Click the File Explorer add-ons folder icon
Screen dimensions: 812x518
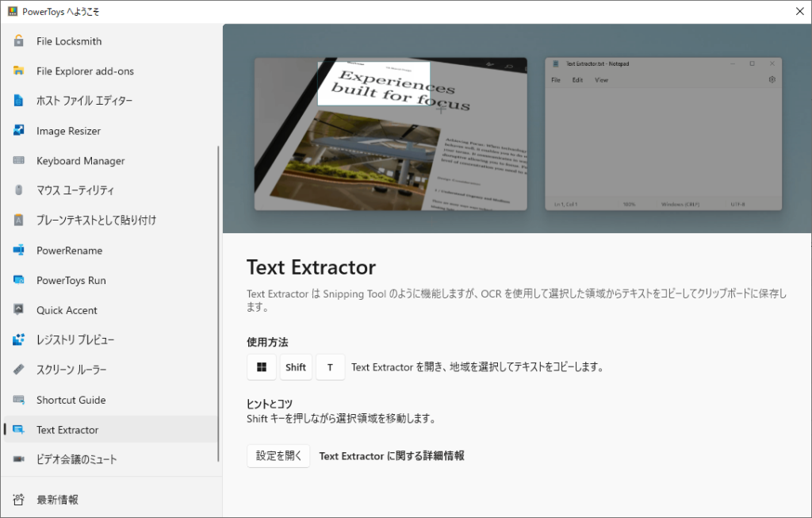coord(19,71)
